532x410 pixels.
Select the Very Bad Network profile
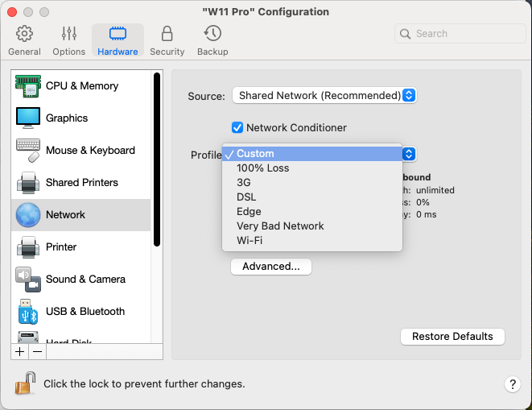(280, 226)
